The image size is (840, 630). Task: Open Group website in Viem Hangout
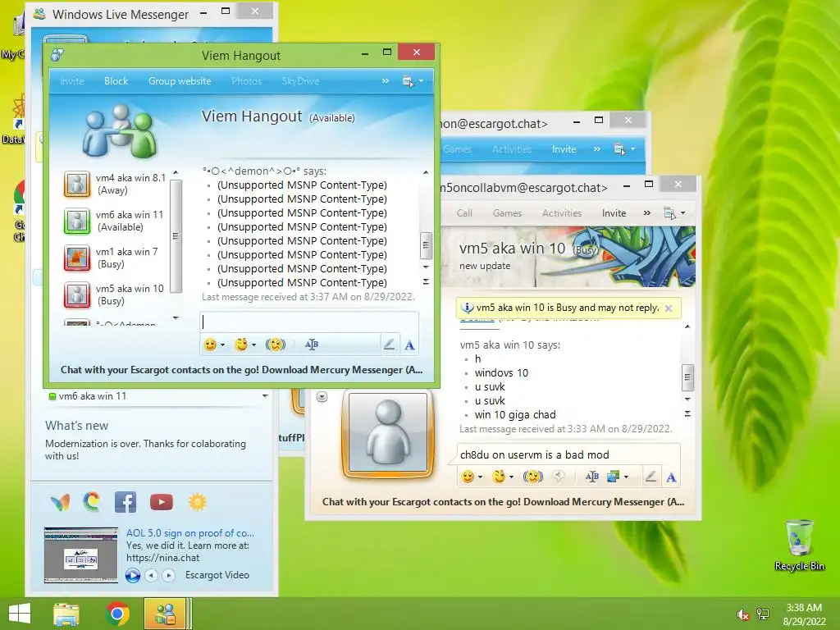pos(180,81)
